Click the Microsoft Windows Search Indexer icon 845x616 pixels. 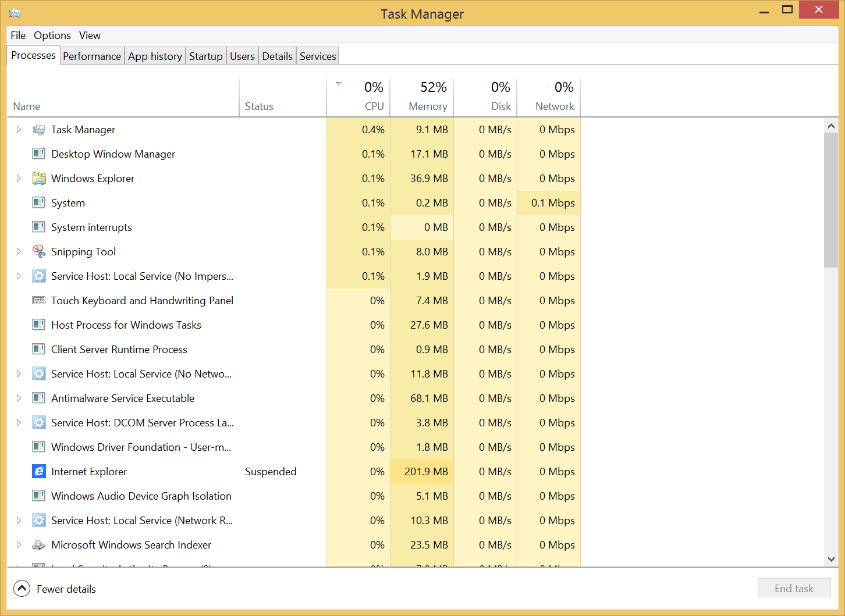coord(39,545)
